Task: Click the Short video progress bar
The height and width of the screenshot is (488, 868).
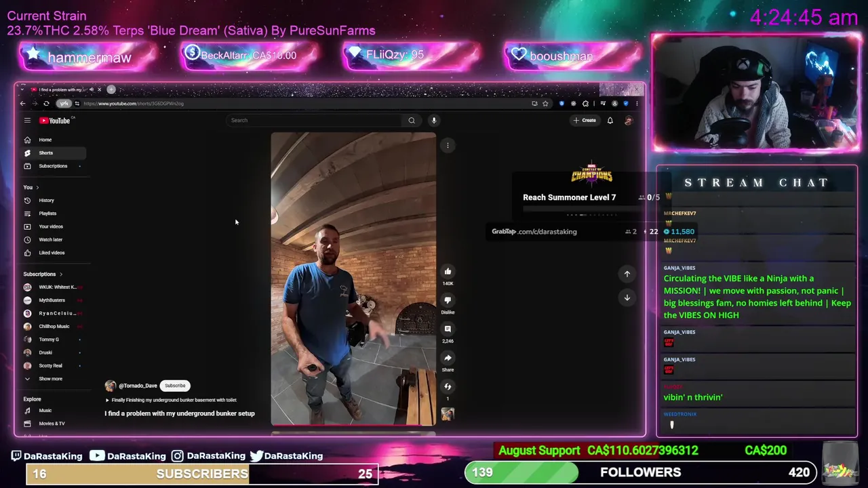Action: coord(353,426)
